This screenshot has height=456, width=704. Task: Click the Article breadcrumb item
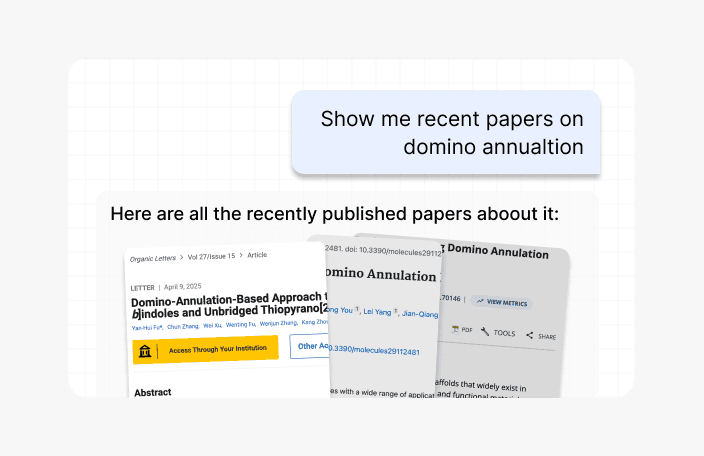coord(257,255)
